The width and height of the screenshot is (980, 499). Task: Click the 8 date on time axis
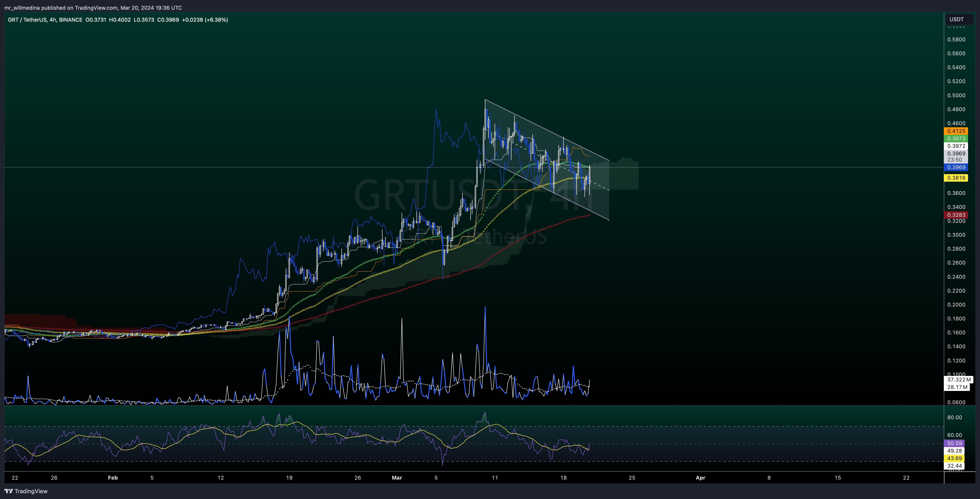(x=769, y=478)
